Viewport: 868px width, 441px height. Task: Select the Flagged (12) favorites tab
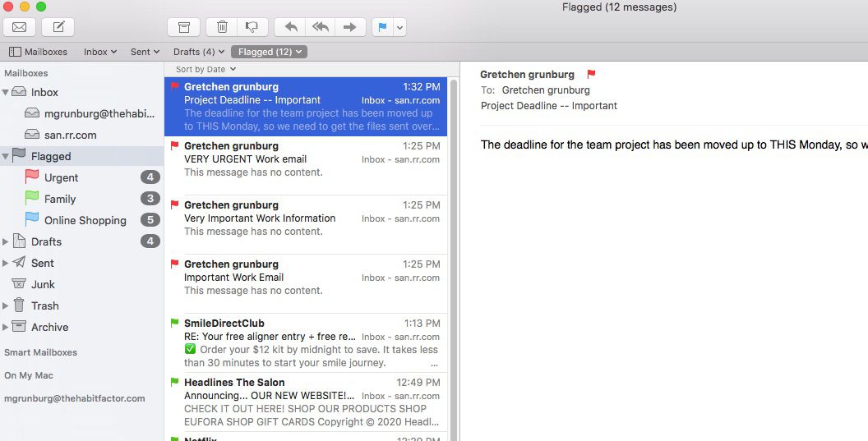269,52
